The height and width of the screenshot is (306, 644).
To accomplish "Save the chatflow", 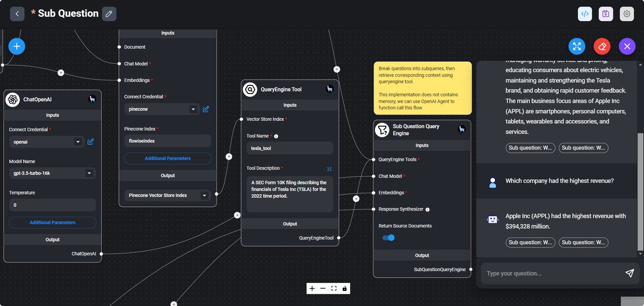I will point(606,14).
